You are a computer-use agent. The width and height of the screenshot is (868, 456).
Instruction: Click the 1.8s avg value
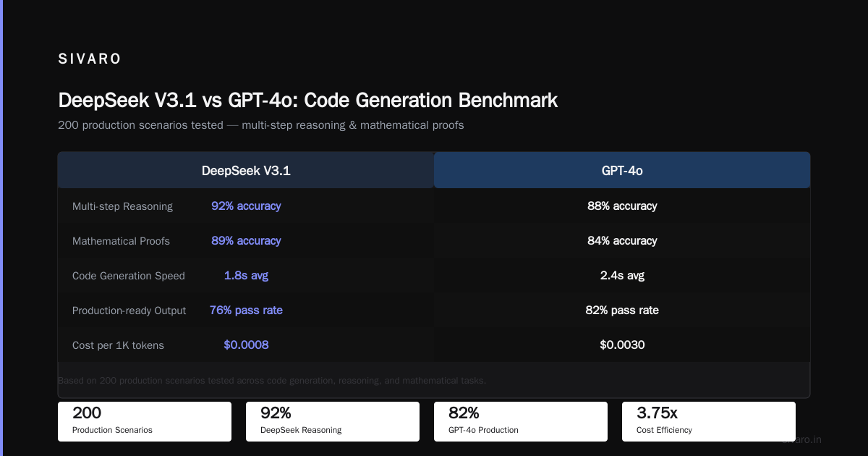pos(246,276)
